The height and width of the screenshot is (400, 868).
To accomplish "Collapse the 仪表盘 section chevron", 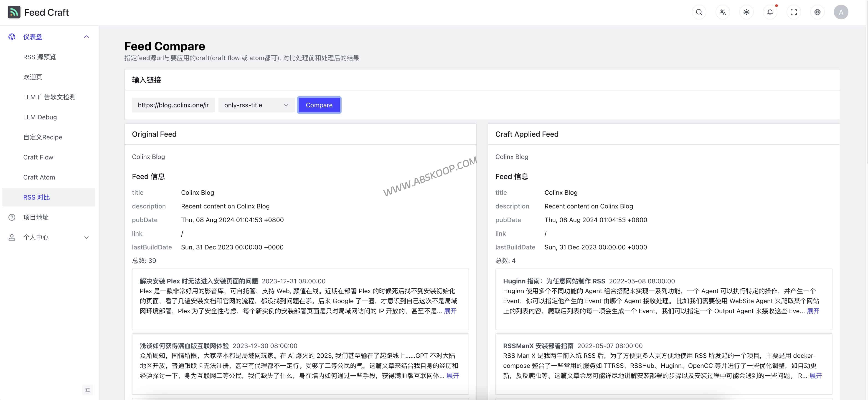I will pyautogui.click(x=87, y=37).
